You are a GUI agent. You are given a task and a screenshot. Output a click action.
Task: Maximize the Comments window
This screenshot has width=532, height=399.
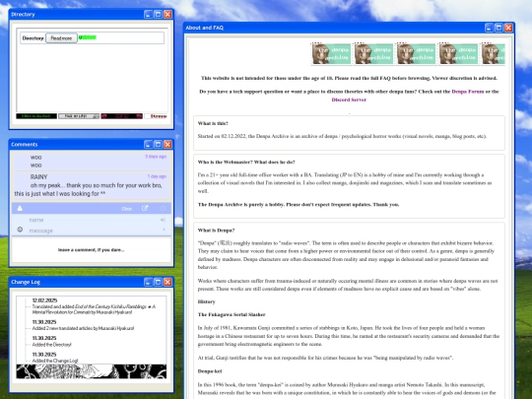158,144
